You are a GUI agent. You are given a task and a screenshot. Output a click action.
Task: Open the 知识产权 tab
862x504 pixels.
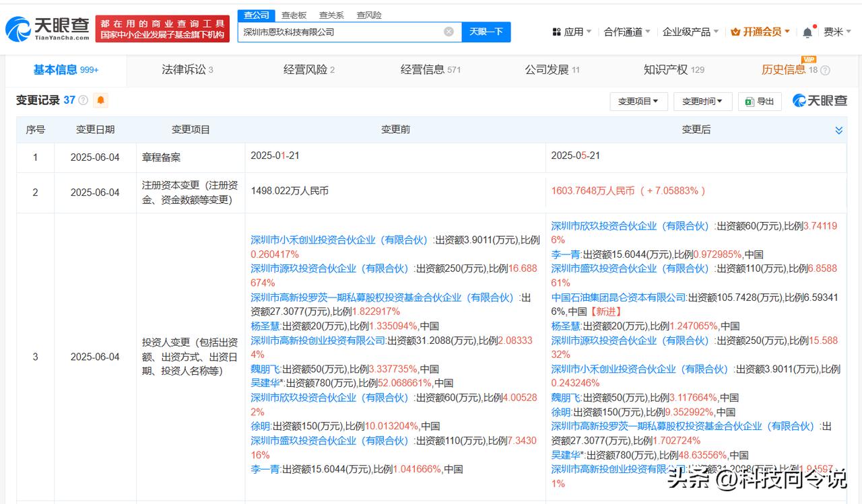click(673, 69)
